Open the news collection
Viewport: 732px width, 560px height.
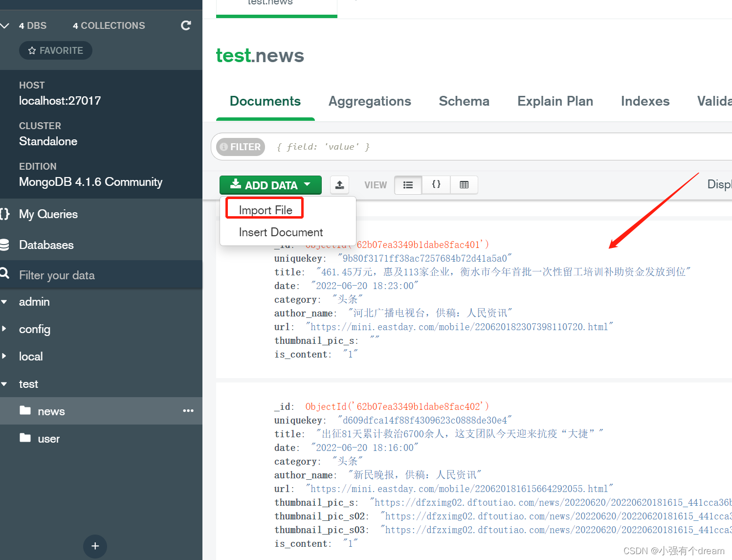[x=51, y=411]
